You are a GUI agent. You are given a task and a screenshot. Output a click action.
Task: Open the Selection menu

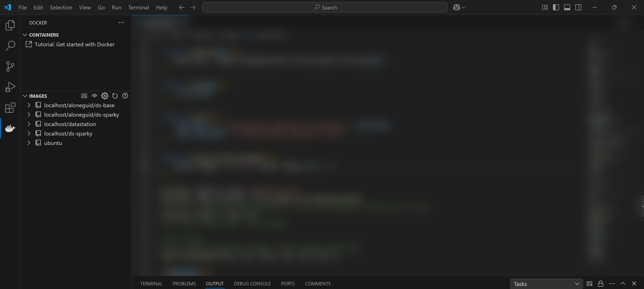click(61, 8)
